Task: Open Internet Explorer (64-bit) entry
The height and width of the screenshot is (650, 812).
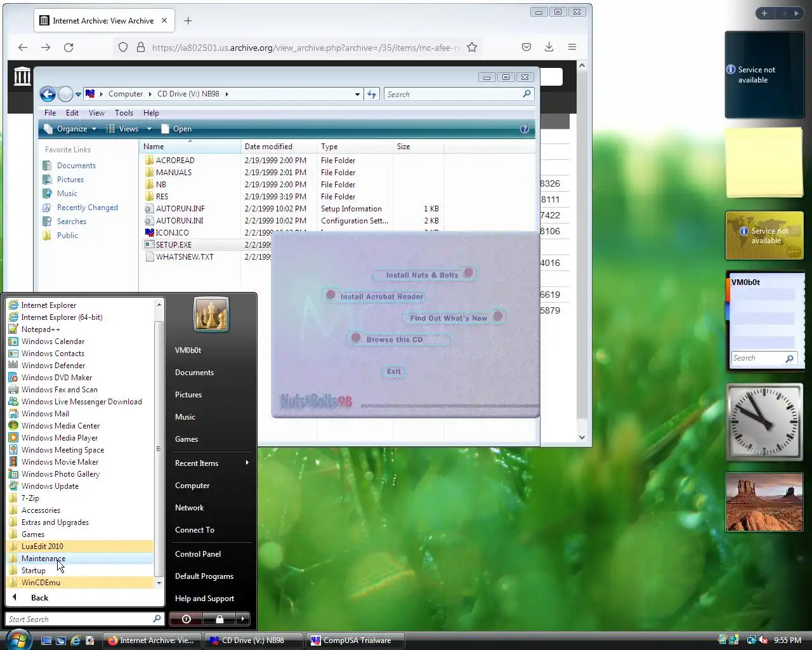Action: pyautogui.click(x=62, y=317)
